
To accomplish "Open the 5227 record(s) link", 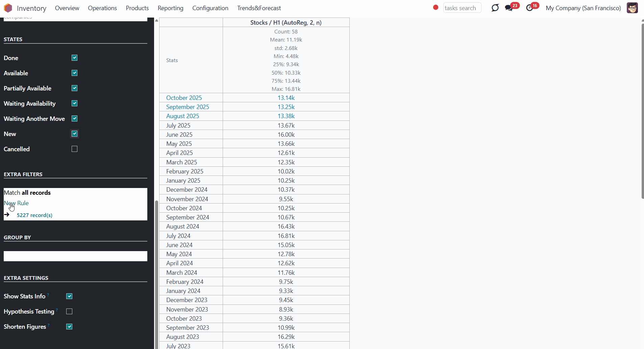I will pos(34,215).
